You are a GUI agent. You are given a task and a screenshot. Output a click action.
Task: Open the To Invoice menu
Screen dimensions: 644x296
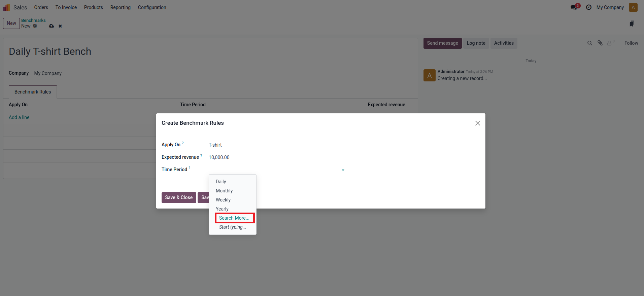(66, 7)
